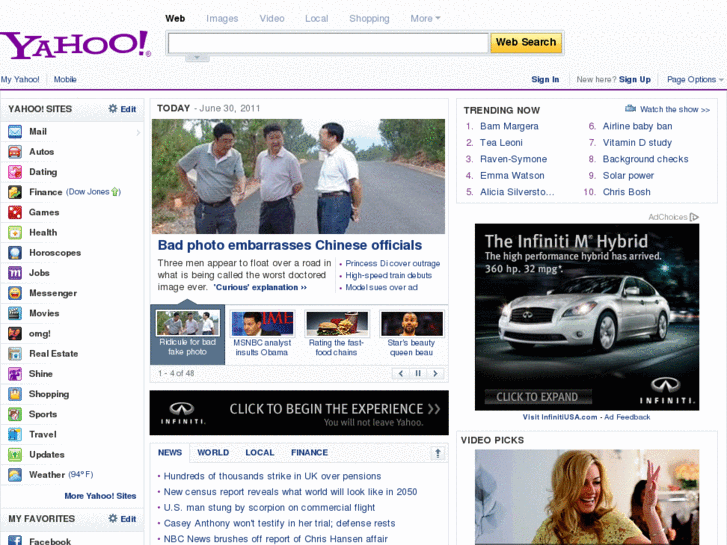Click trending topic Bam Margera
The width and height of the screenshot is (727, 545).
point(509,126)
